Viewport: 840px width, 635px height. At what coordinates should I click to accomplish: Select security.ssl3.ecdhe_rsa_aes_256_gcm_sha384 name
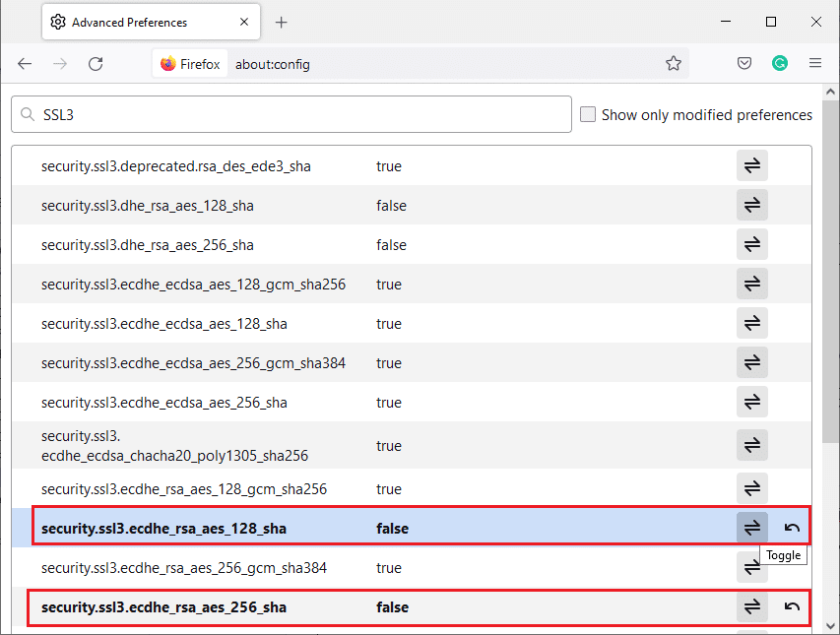coord(184,568)
